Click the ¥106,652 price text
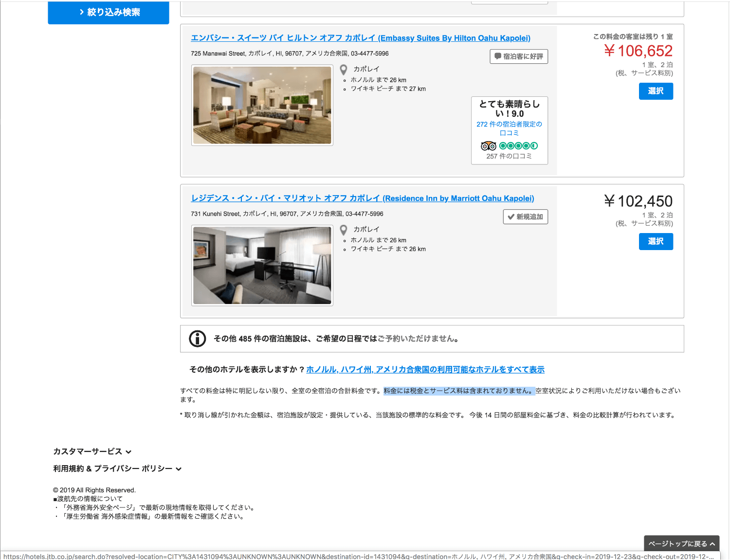The width and height of the screenshot is (730, 560). 638,51
